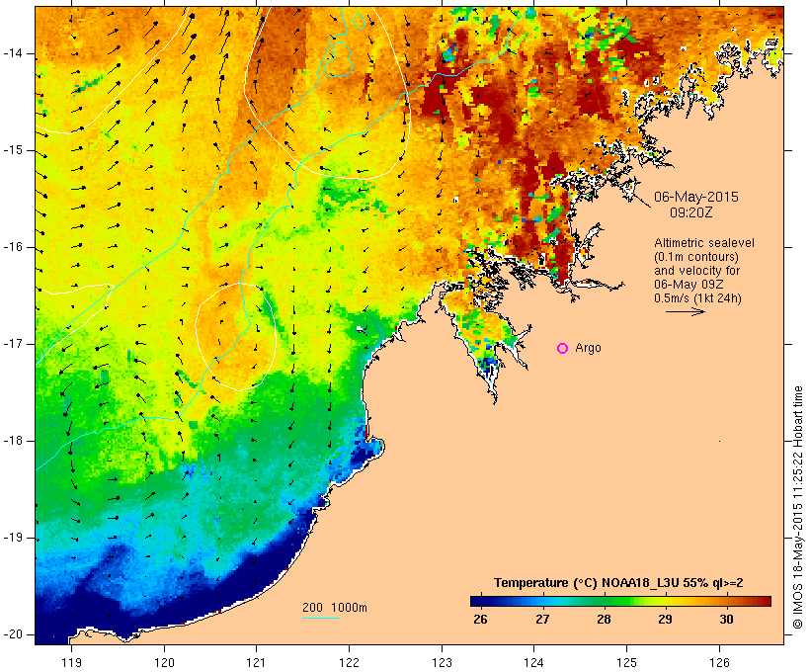Click the longitude axis label '121'
Viewport: 810px width, 672px height.
pyautogui.click(x=257, y=662)
